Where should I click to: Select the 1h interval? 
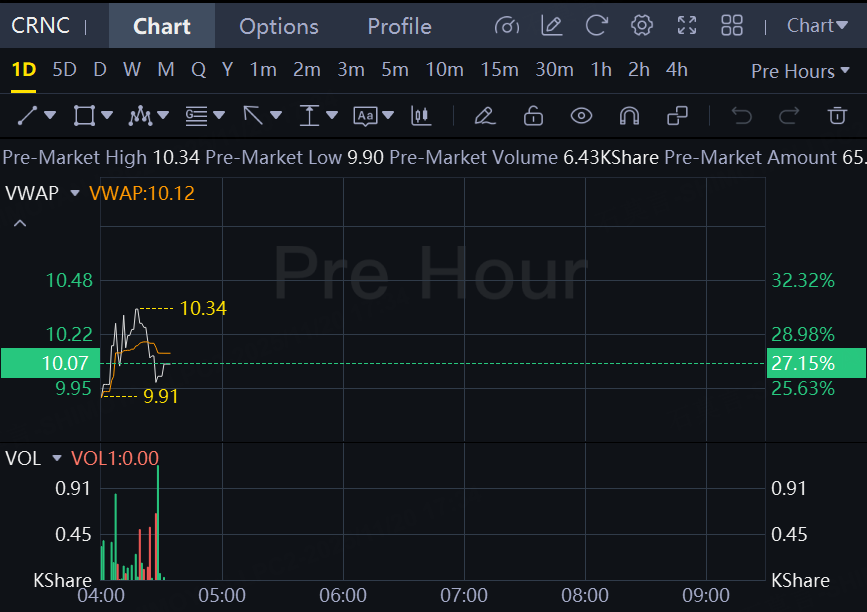click(601, 70)
